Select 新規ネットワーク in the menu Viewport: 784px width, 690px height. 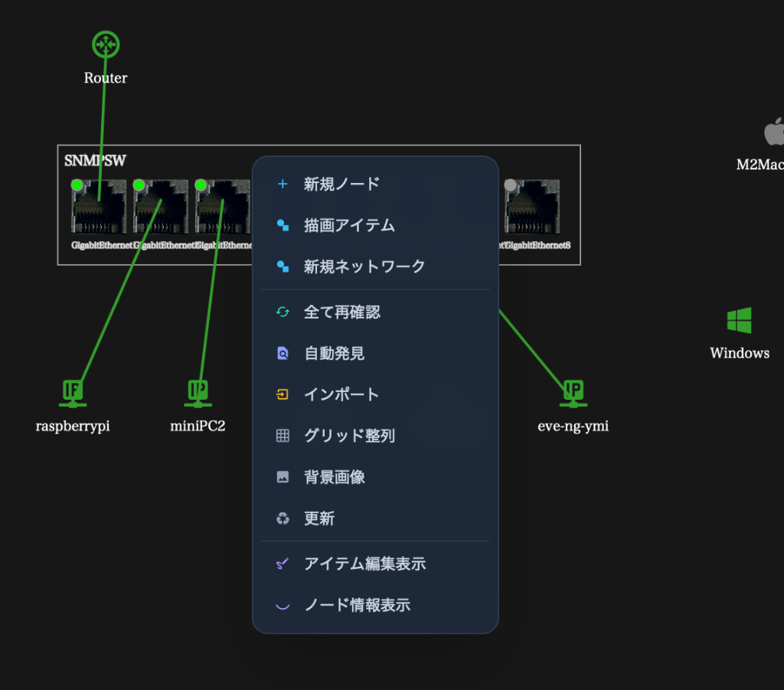pos(375,267)
